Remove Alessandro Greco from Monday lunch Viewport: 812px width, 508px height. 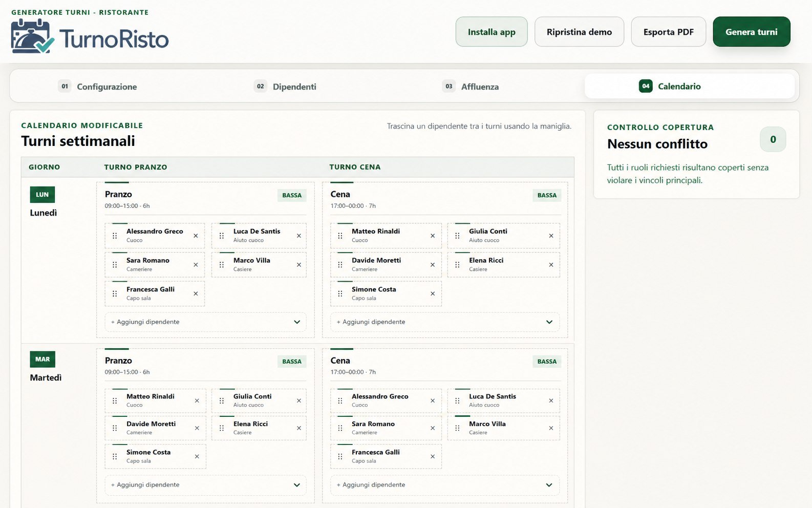click(196, 236)
